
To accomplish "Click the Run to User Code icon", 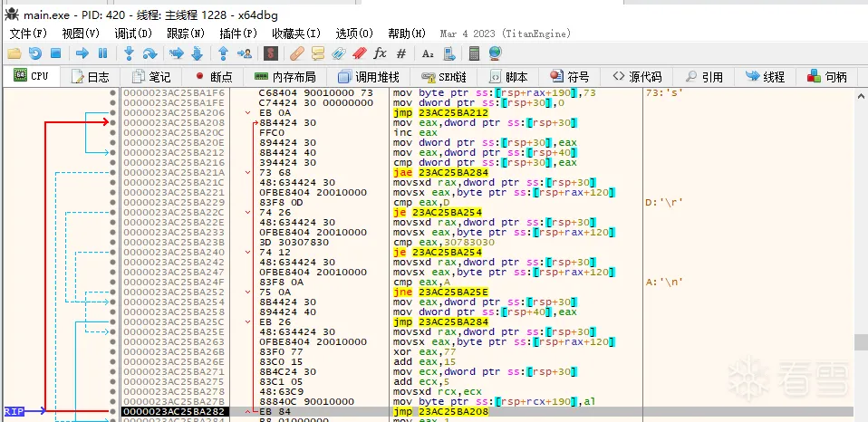I will 244,53.
